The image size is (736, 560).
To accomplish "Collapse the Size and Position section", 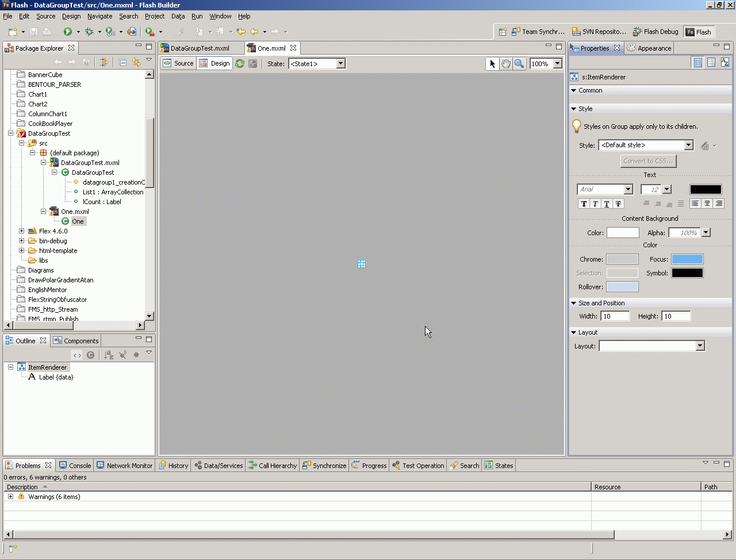I will 574,303.
